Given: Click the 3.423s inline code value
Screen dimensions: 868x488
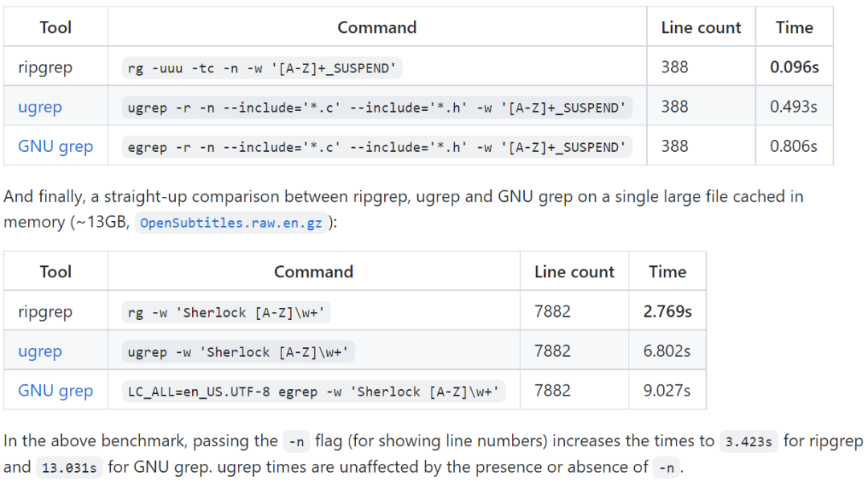Looking at the screenshot, I should (748, 441).
